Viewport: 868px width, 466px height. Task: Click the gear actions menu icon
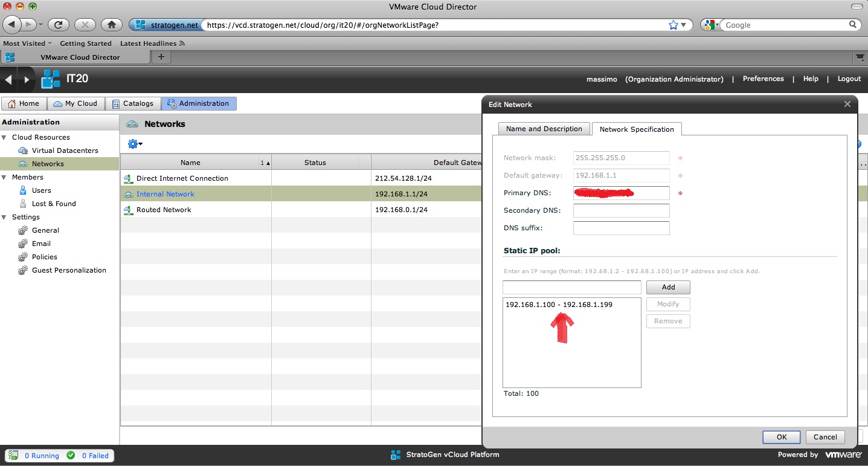point(134,144)
